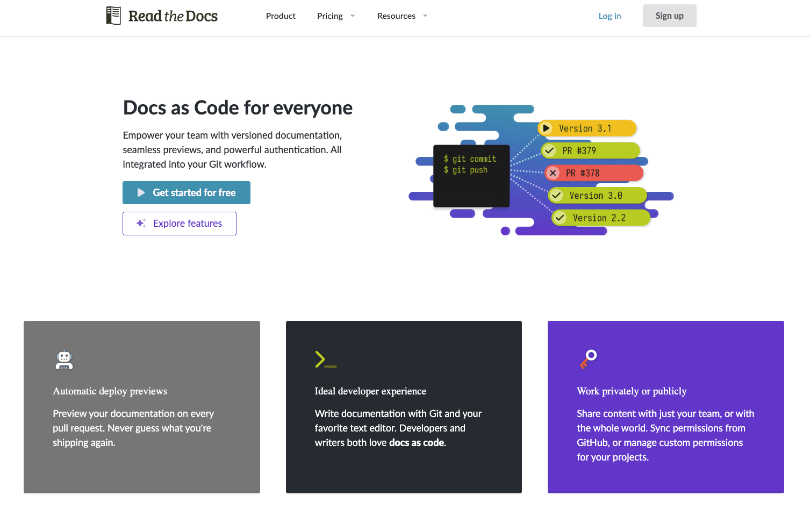Click the checkmark icon on Version 3.0
The image size is (810, 532).
pos(557,196)
